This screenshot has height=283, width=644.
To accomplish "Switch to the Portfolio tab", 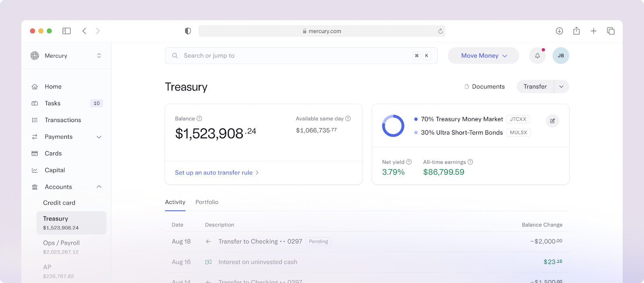I will 207,202.
